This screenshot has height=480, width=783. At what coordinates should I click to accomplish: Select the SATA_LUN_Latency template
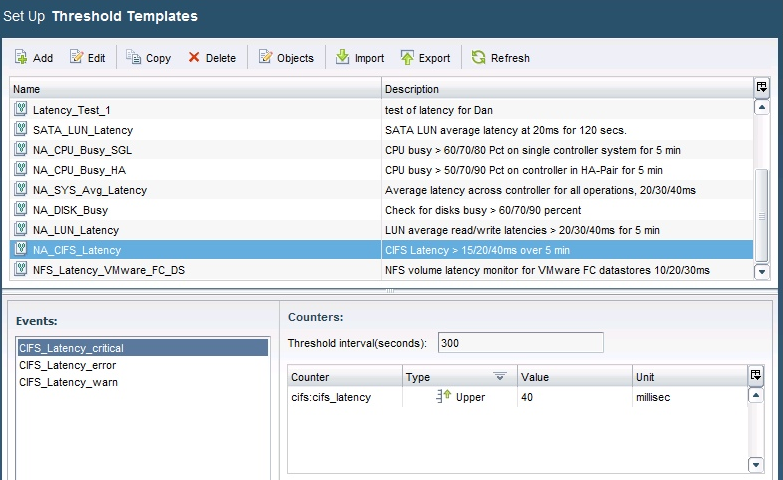pyautogui.click(x=82, y=130)
